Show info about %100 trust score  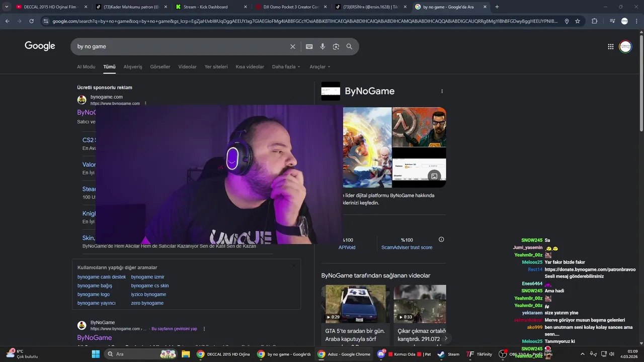(x=441, y=240)
